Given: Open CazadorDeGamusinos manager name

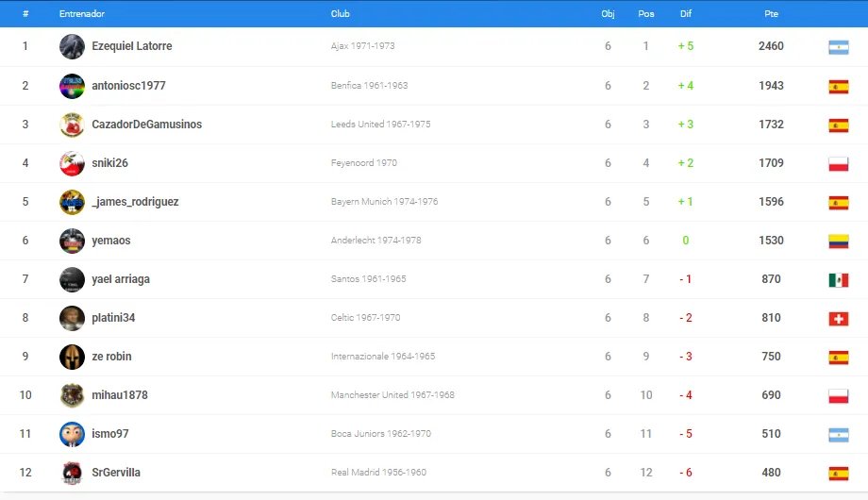Looking at the screenshot, I should [146, 124].
